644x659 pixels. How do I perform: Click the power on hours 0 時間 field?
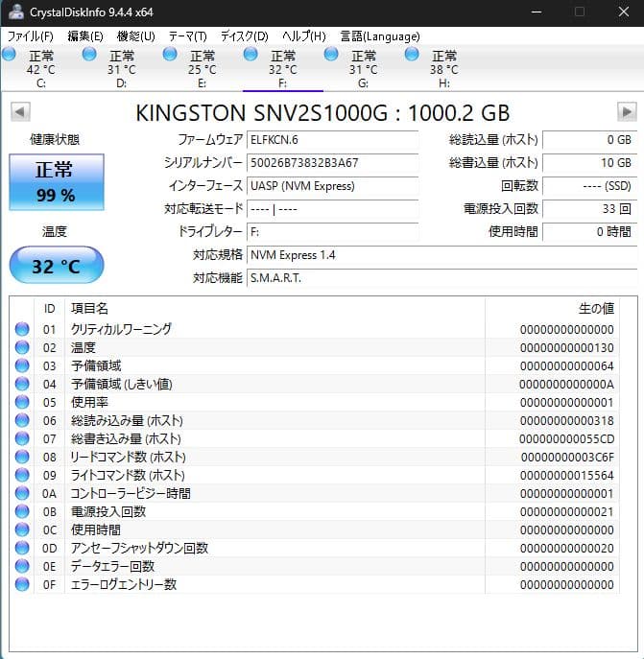click(589, 232)
